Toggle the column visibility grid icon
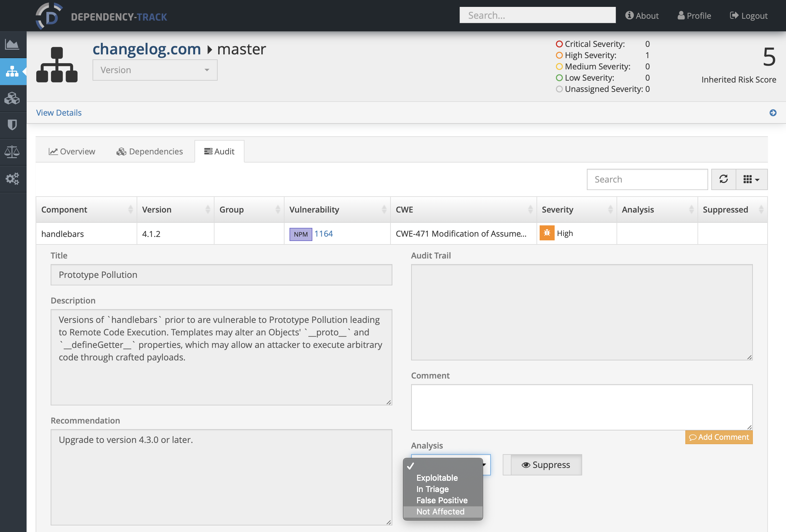 pos(751,179)
